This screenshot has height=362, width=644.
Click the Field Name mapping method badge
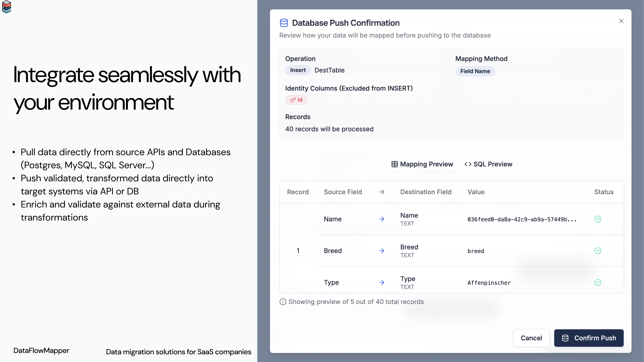pos(475,71)
